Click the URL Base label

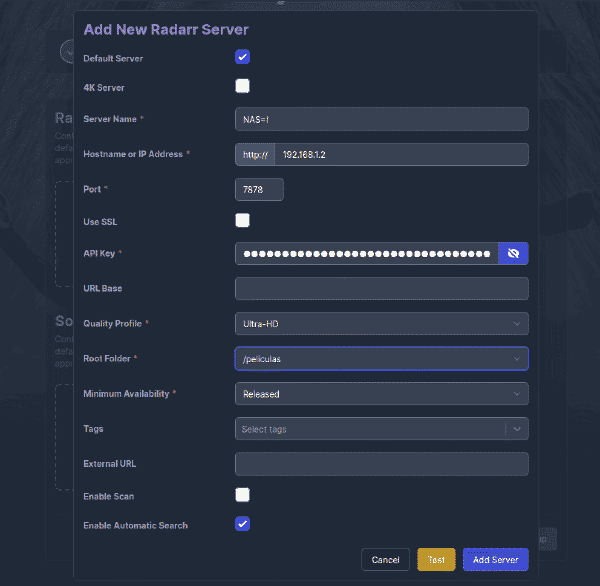(103, 289)
